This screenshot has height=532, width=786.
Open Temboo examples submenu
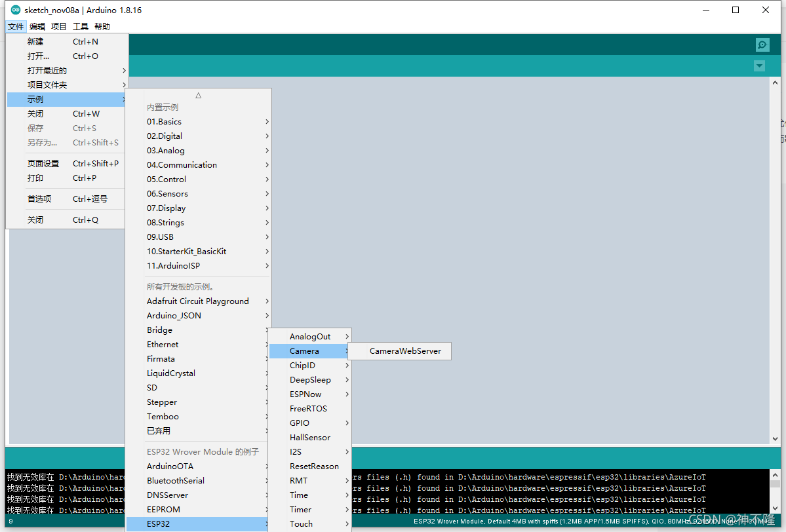tap(198, 416)
